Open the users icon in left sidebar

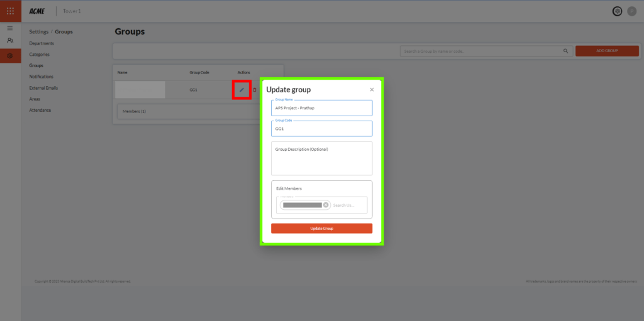(x=10, y=41)
